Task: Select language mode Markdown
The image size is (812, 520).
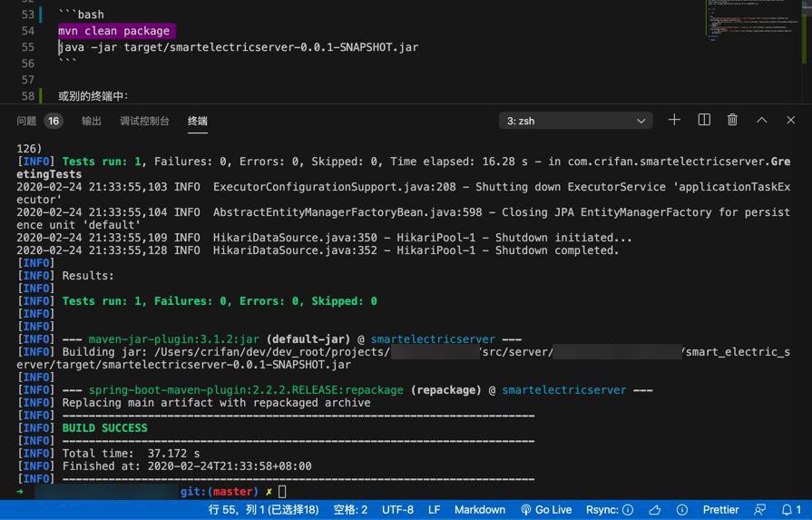Action: point(480,510)
